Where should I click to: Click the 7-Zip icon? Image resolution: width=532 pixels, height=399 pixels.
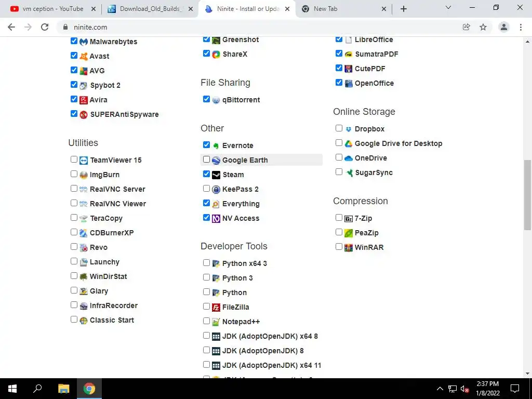click(x=349, y=219)
